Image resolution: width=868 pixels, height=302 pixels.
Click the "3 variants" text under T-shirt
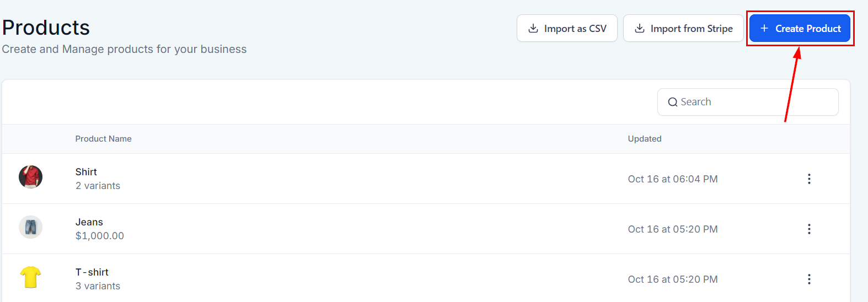coord(98,286)
